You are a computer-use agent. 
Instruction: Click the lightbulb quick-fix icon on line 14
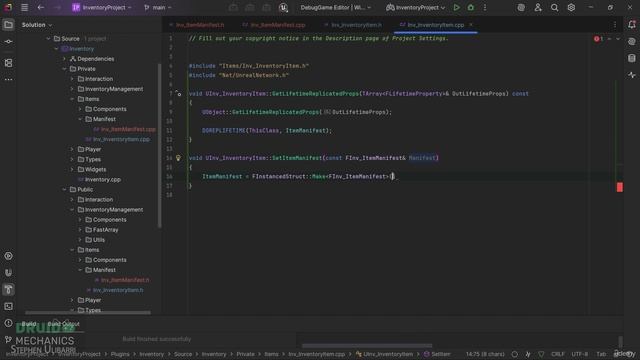tap(178, 158)
